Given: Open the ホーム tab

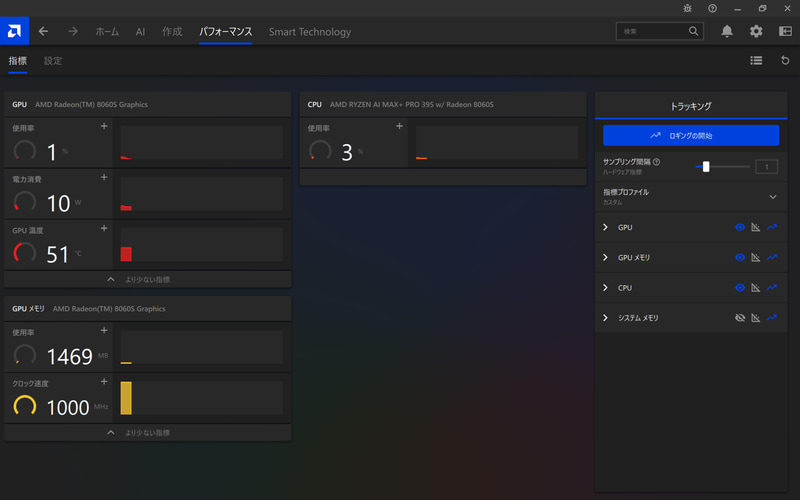Looking at the screenshot, I should click(107, 32).
